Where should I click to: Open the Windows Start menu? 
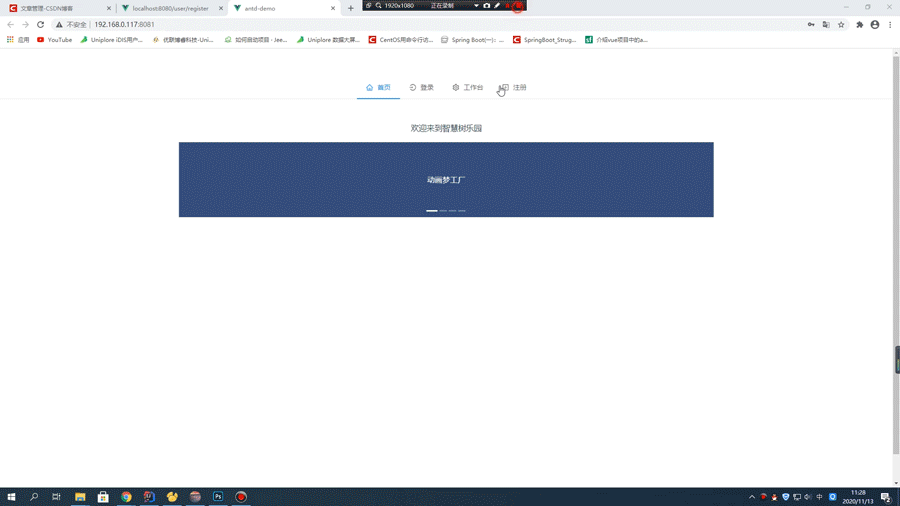[11, 497]
